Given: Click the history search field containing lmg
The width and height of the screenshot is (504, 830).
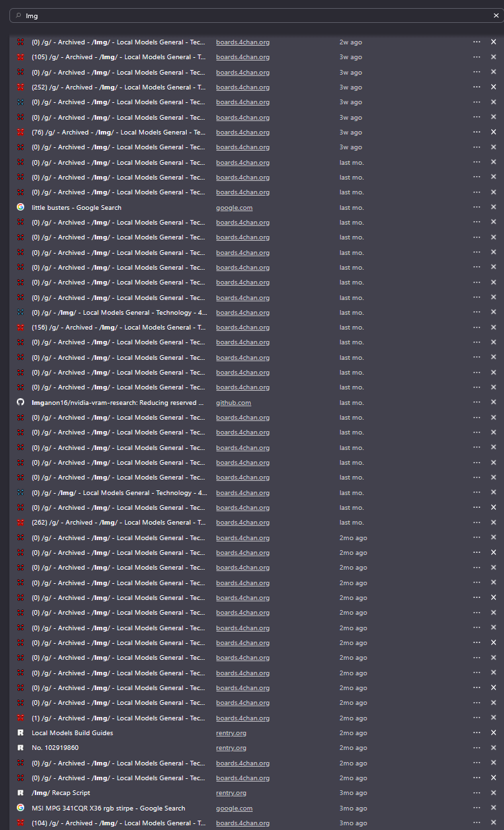Looking at the screenshot, I should 256,15.
